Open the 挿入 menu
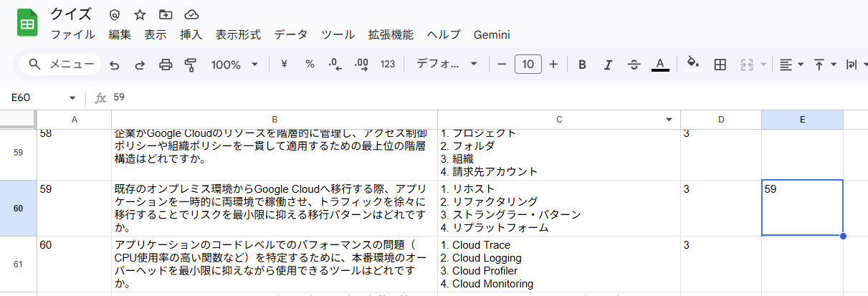This screenshot has width=868, height=296. 191,34
